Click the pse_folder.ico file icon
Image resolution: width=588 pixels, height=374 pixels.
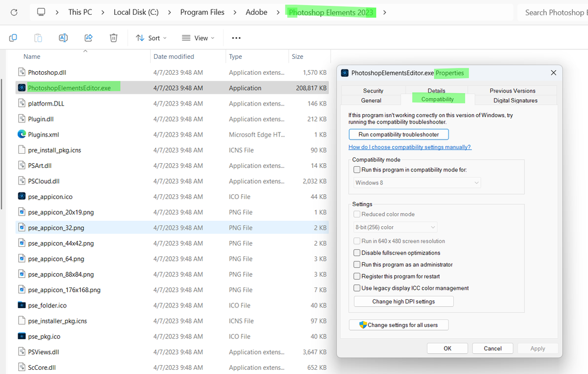tap(22, 305)
